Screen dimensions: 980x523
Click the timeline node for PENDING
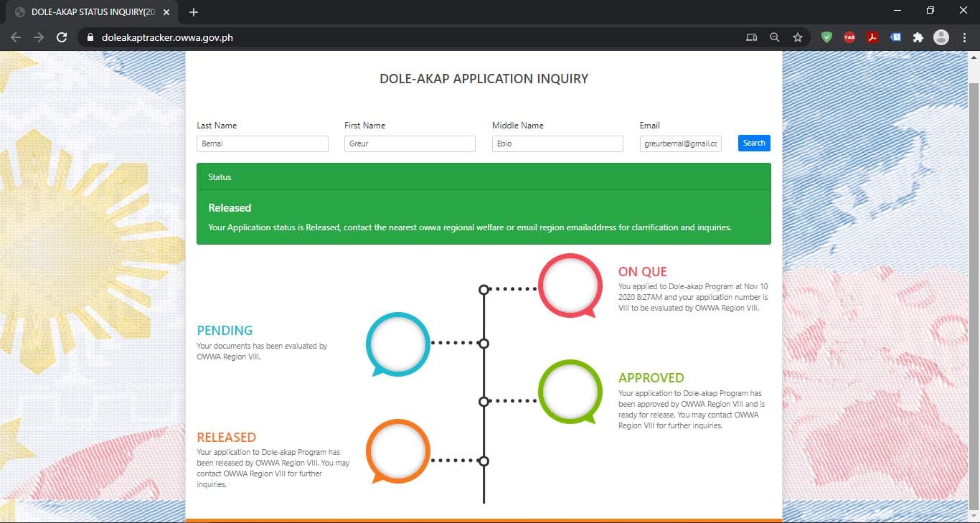coord(484,344)
